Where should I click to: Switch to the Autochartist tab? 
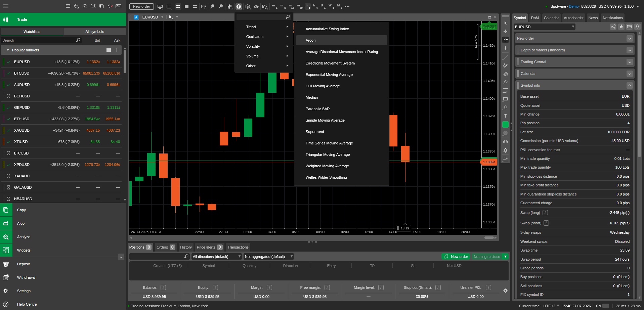[573, 18]
